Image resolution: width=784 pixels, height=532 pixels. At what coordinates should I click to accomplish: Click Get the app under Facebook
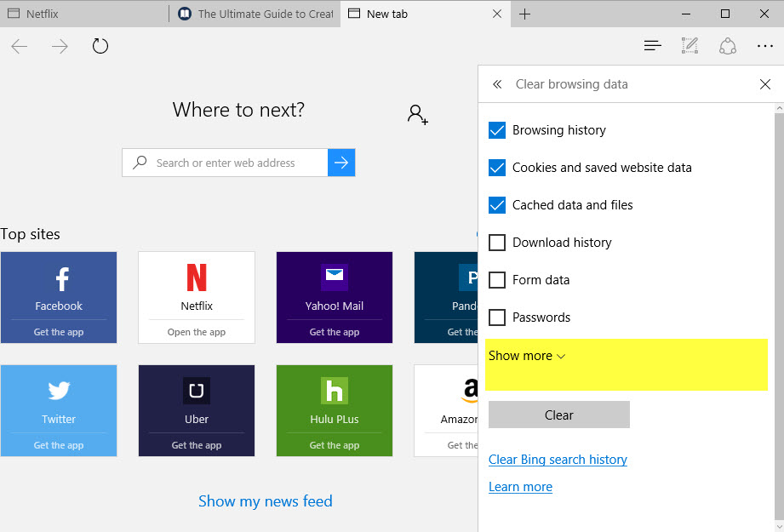point(59,332)
